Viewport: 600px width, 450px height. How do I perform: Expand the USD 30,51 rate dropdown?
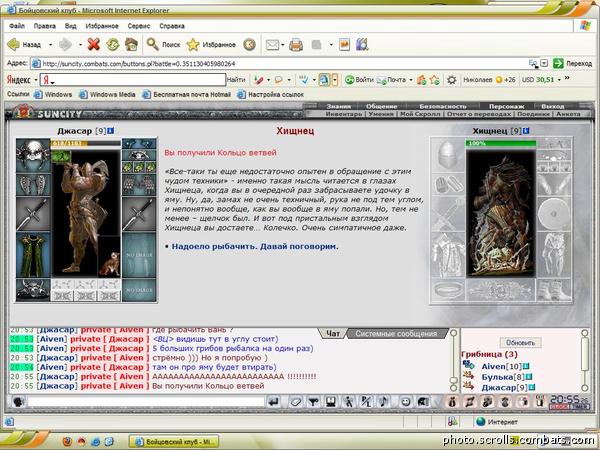pos(559,80)
